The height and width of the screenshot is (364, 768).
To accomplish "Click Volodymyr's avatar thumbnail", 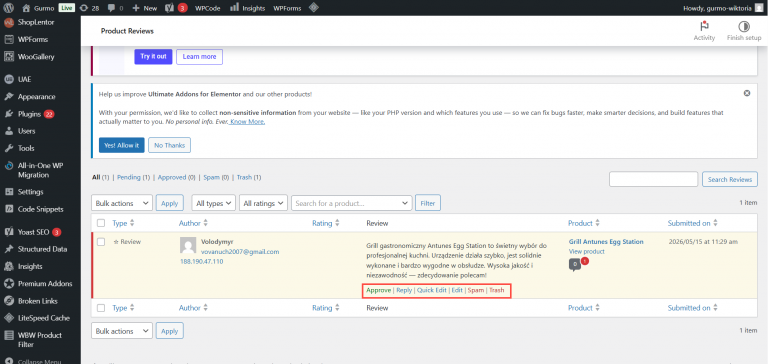I will (x=188, y=246).
